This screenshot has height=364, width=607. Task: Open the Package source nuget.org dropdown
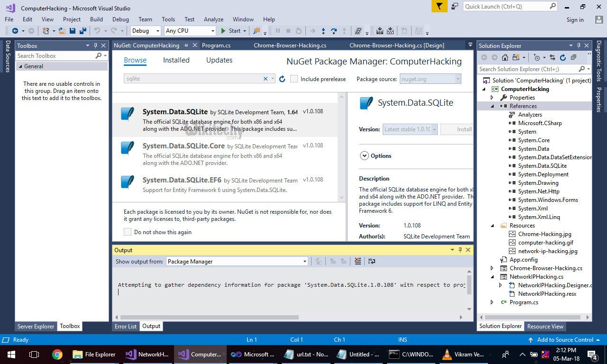click(431, 79)
